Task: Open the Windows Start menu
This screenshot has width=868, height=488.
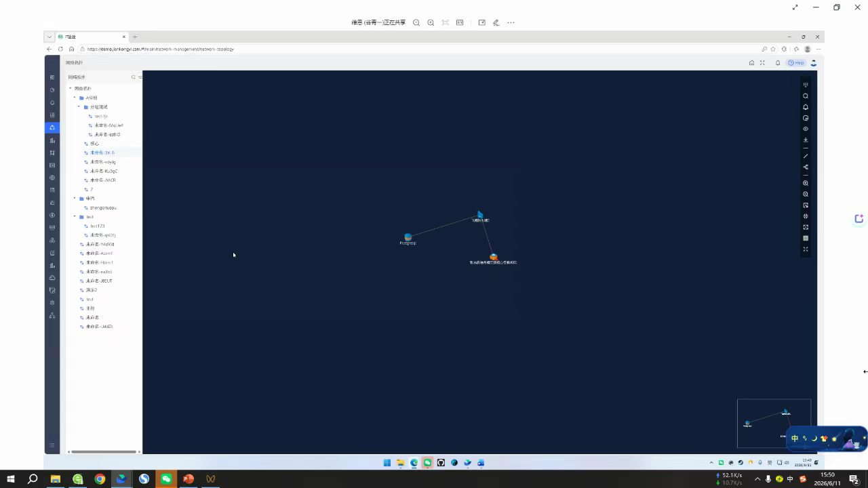Action: [11, 479]
